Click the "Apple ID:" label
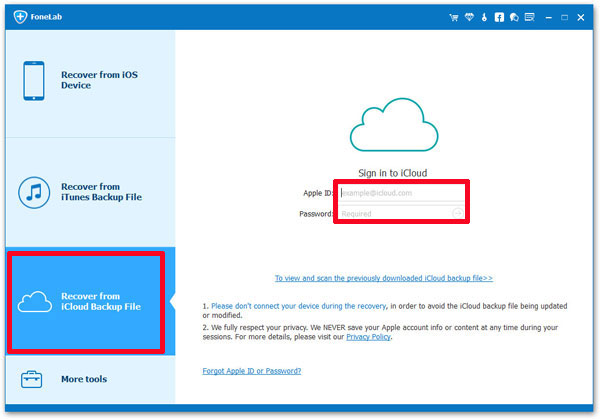This screenshot has width=600, height=419. point(318,193)
